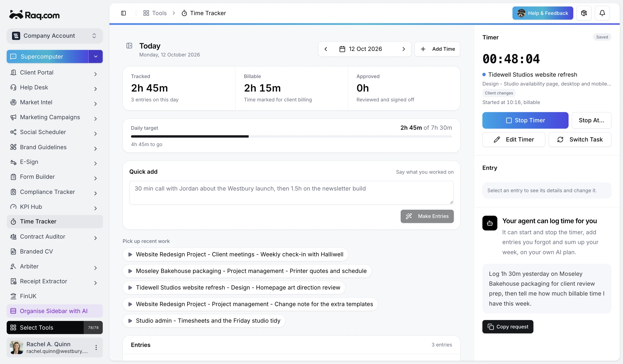Start timer for Homepage art direction review

tap(234, 287)
